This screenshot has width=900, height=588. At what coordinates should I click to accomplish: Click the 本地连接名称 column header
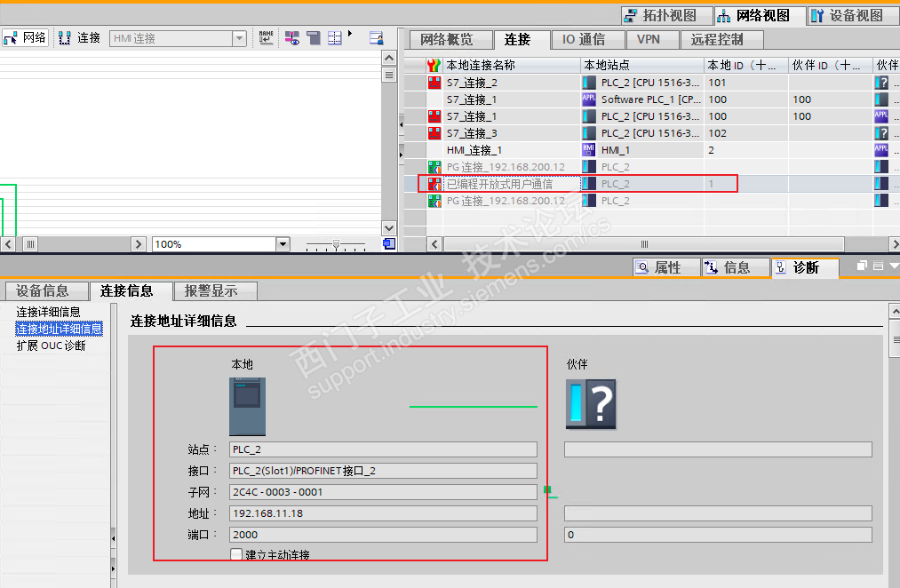point(512,66)
